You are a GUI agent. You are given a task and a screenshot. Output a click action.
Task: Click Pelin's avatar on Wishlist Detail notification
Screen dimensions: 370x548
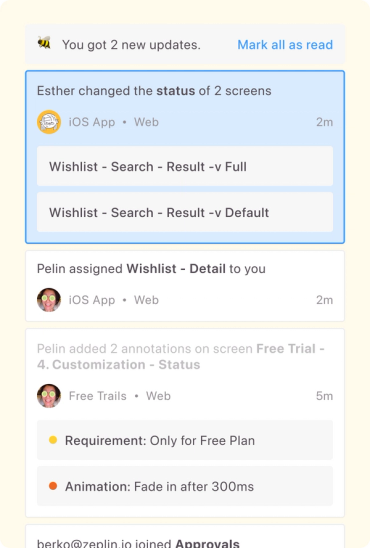pyautogui.click(x=49, y=300)
